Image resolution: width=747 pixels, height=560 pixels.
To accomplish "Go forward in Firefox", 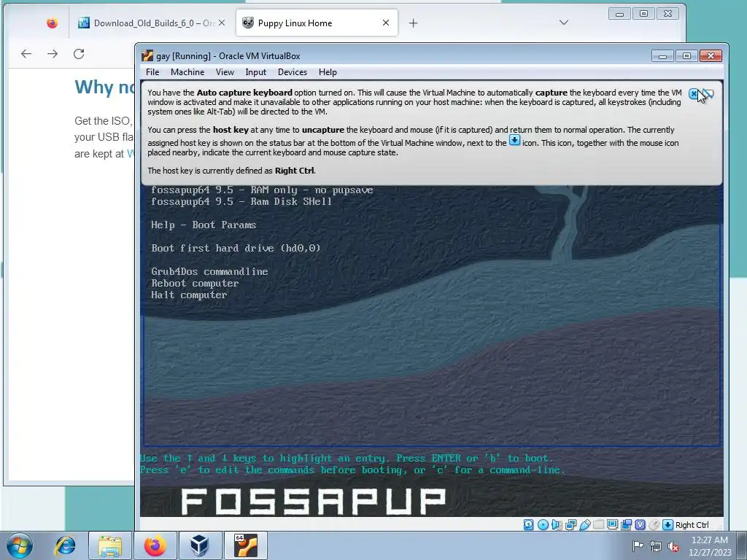I will pos(53,54).
